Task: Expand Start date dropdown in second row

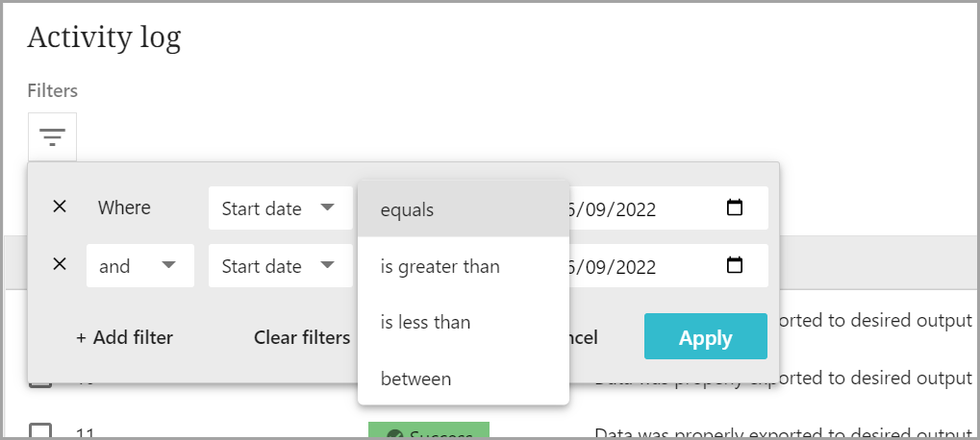Action: tap(280, 266)
